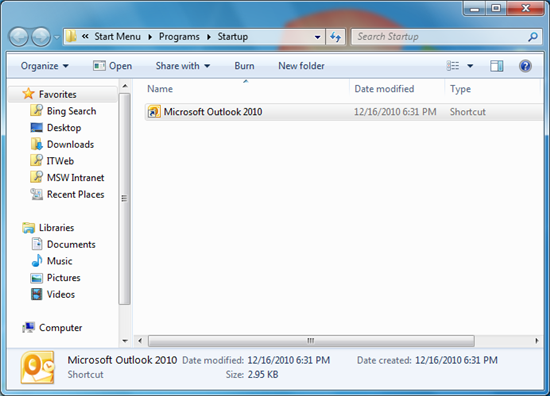Click the horizontal scroll right arrow
This screenshot has height=396, width=550.
[537, 341]
